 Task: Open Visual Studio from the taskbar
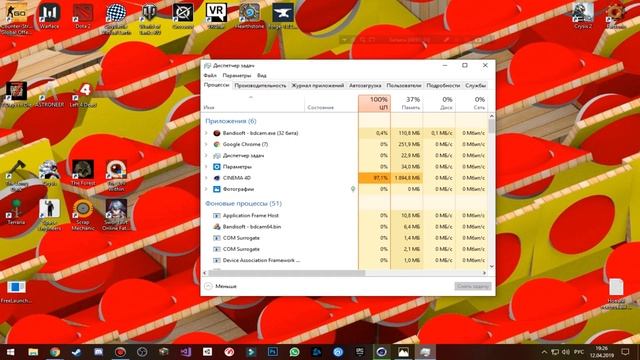coord(186,352)
